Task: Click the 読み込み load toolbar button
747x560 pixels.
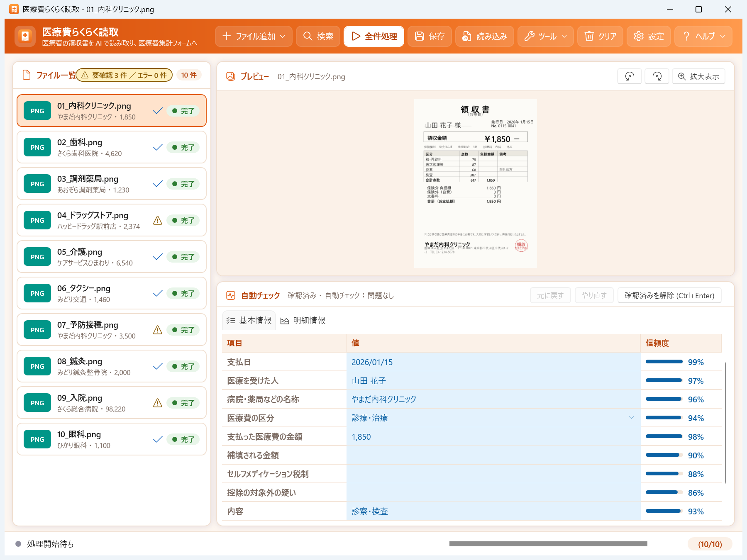Action: coord(485,36)
